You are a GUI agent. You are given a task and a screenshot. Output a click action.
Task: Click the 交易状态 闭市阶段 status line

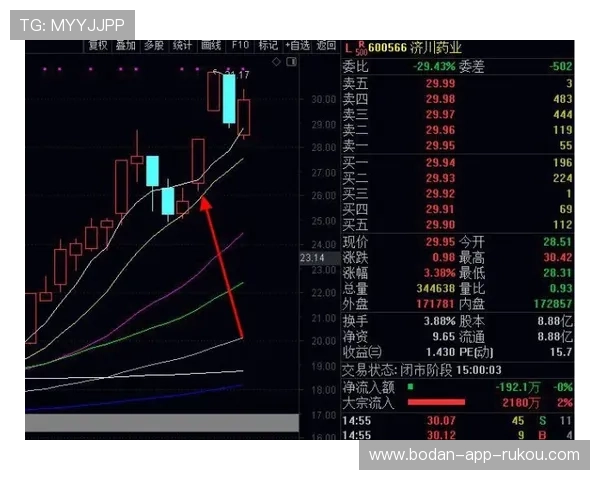[422, 370]
